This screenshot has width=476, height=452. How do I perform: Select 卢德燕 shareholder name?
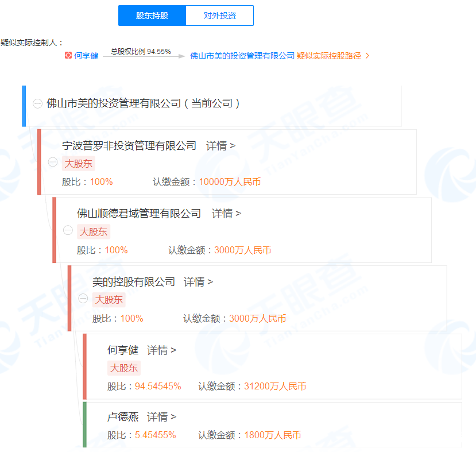click(123, 417)
